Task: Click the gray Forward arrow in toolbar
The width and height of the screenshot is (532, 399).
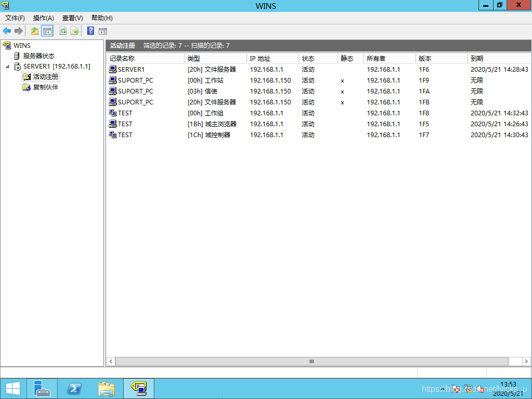Action: pos(19,31)
